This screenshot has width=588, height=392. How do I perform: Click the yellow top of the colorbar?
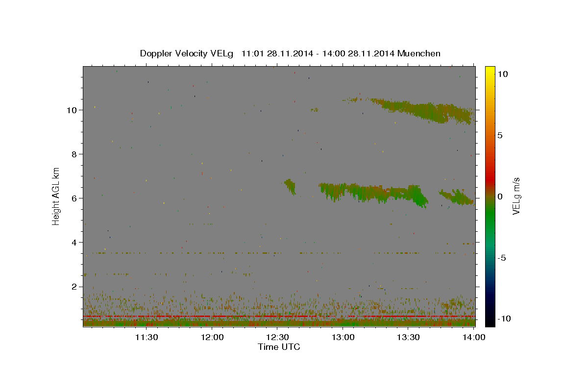(490, 73)
